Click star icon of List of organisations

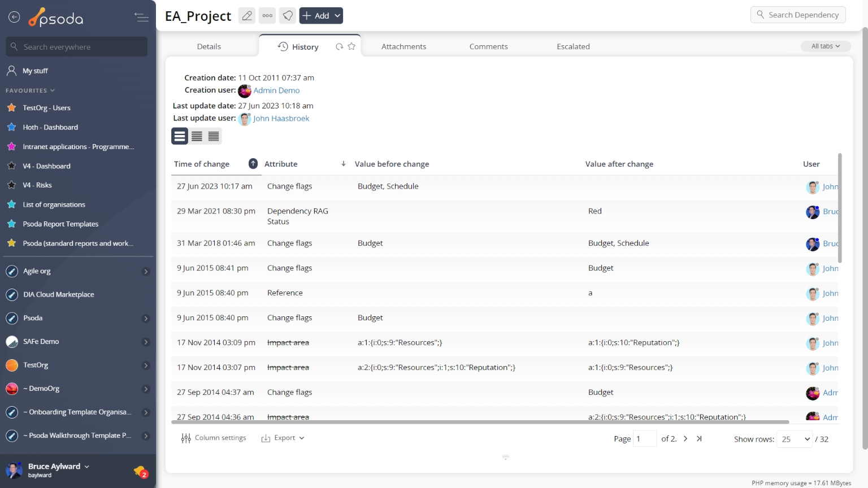[11, 204]
